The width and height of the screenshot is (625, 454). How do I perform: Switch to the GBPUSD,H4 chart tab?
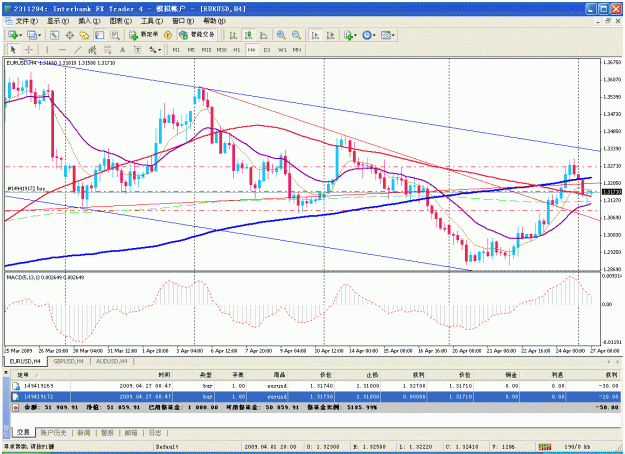68,361
